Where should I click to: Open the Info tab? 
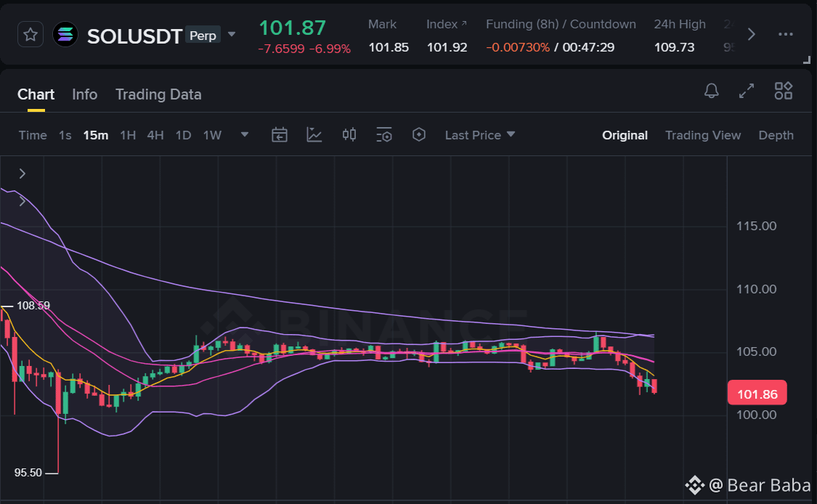click(x=84, y=94)
